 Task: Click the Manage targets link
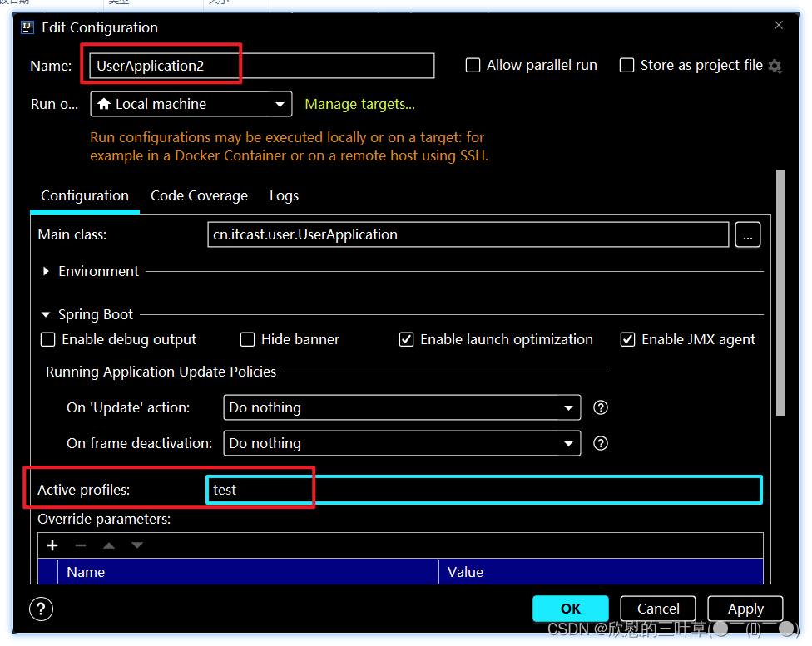[360, 104]
